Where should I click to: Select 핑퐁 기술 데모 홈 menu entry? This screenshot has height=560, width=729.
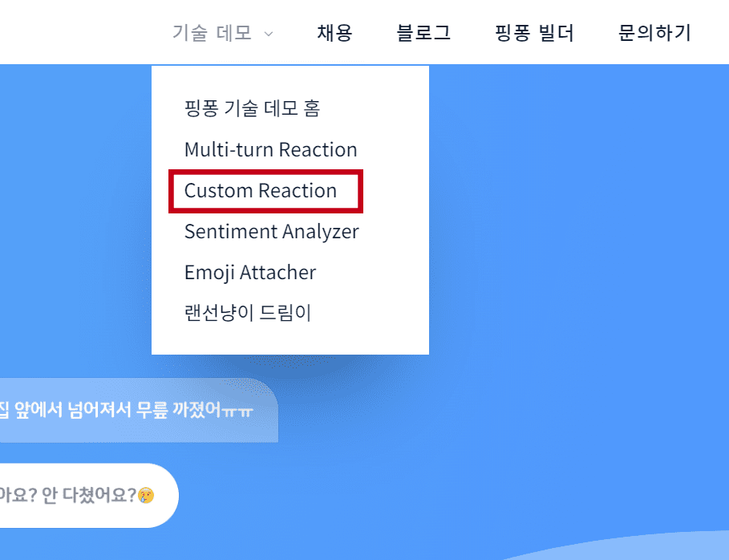pos(252,108)
